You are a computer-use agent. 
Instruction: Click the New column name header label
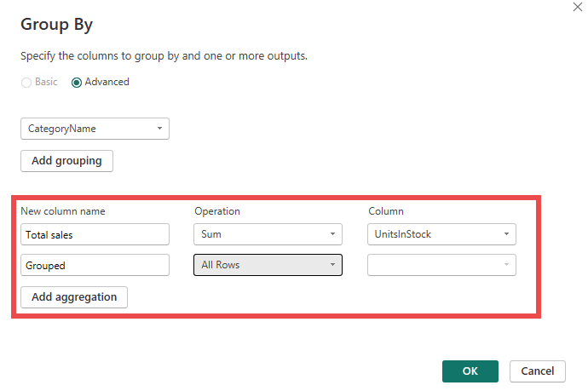[x=62, y=211]
